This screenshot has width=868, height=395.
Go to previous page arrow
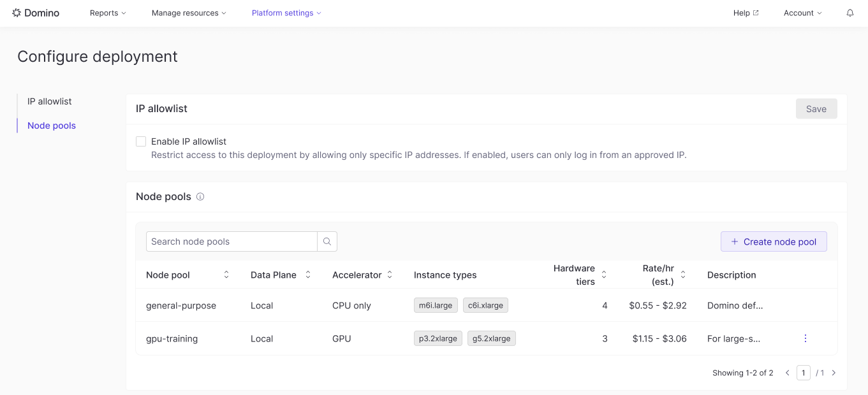tap(788, 373)
